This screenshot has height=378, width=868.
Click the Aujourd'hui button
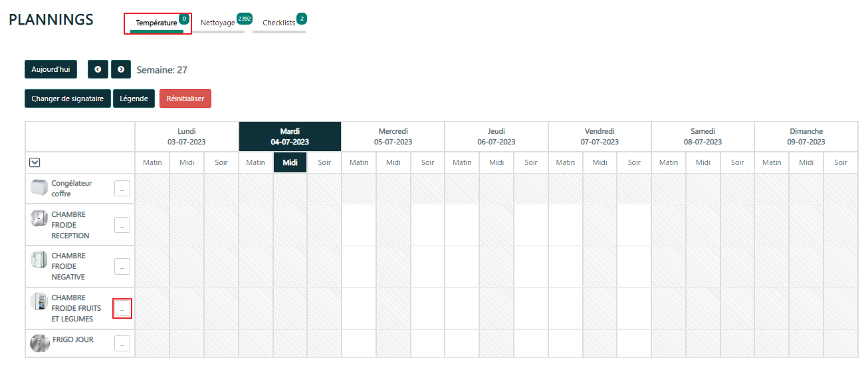(51, 69)
